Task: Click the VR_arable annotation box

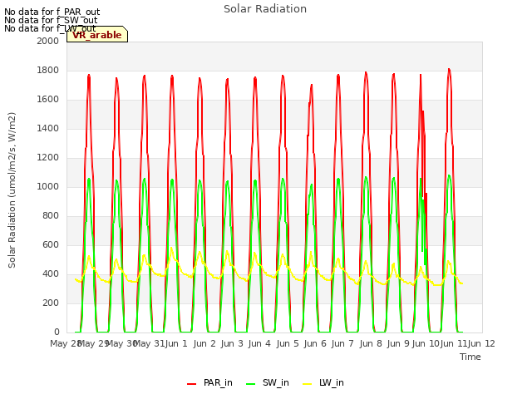Action: coord(97,34)
